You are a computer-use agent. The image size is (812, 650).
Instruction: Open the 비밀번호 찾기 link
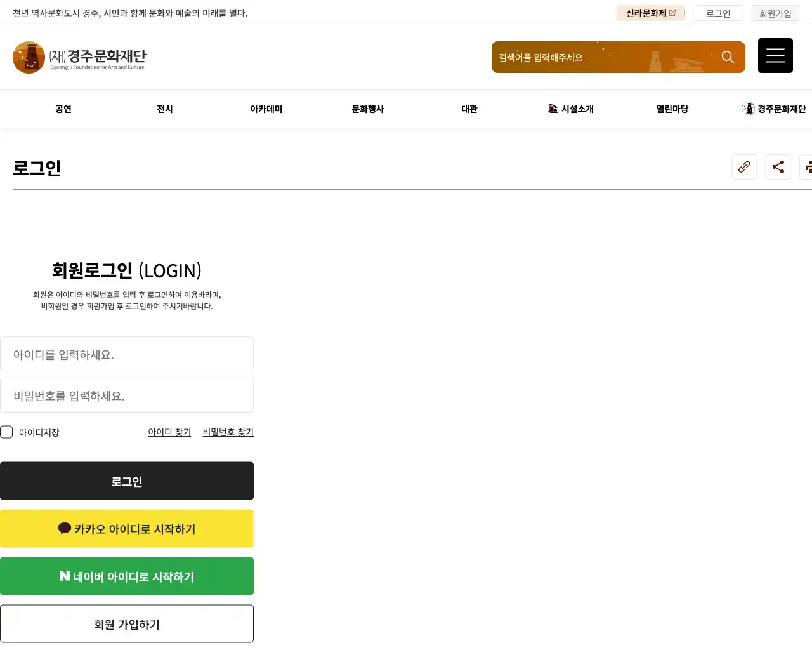(228, 432)
